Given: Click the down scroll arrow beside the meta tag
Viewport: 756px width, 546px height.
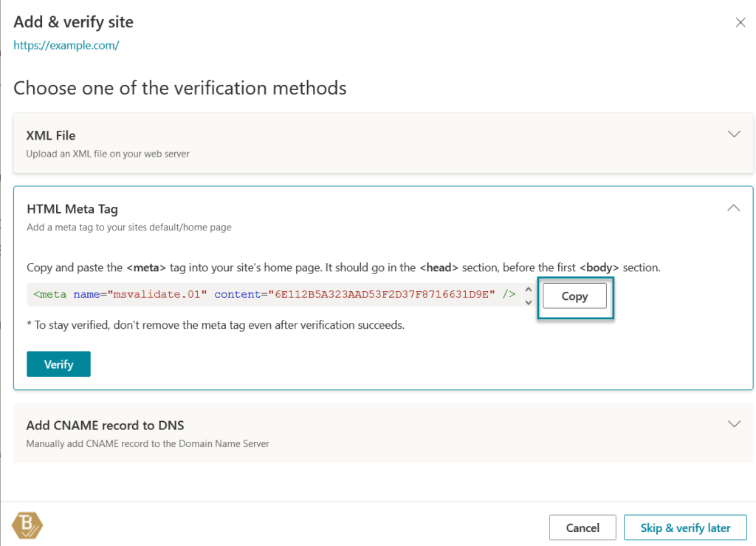Looking at the screenshot, I should [529, 301].
